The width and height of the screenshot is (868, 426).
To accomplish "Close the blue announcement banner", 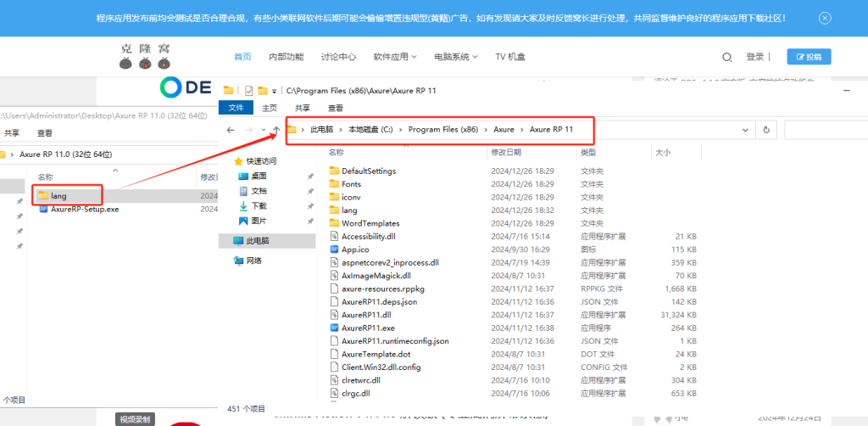I will coord(825,19).
